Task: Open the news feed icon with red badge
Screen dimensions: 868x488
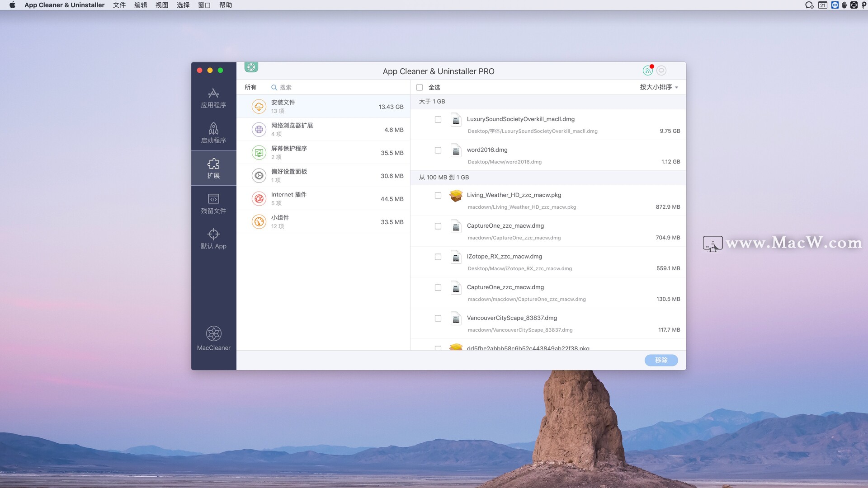Action: click(x=648, y=70)
